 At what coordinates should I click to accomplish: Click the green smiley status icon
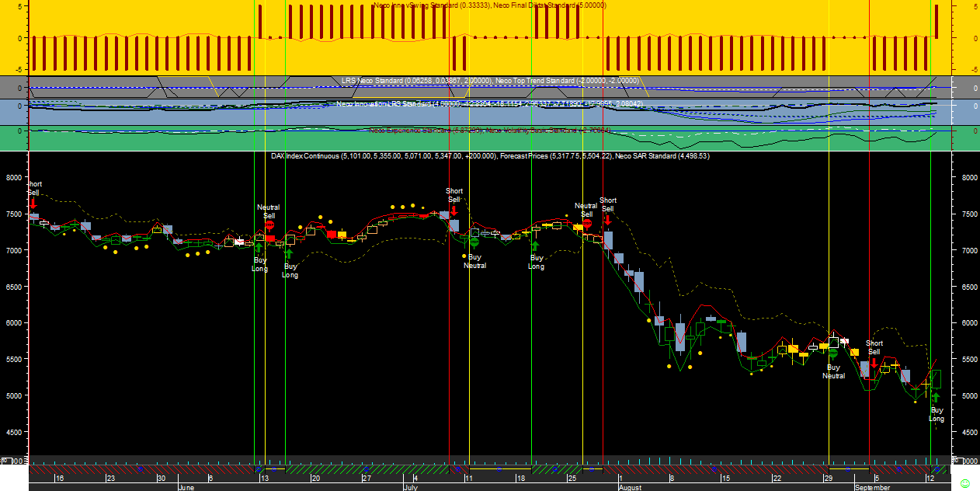[965, 482]
